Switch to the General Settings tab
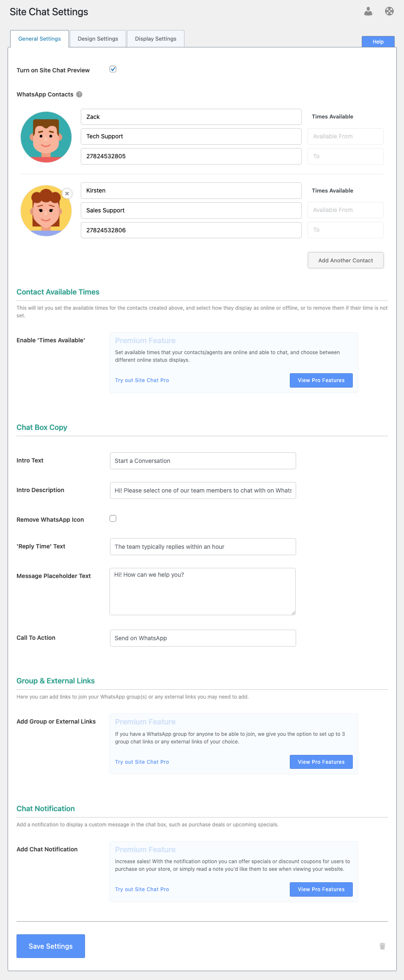404x980 pixels. click(x=39, y=39)
